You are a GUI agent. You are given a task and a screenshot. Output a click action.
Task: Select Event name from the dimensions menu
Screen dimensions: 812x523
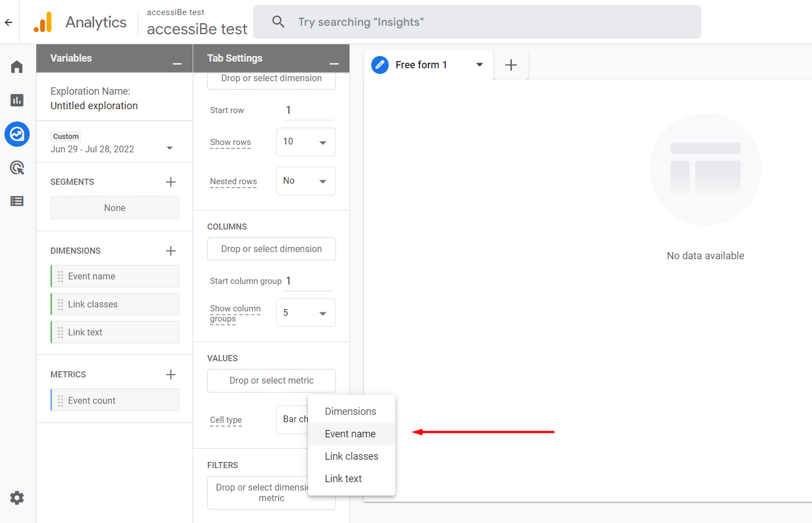tap(351, 434)
